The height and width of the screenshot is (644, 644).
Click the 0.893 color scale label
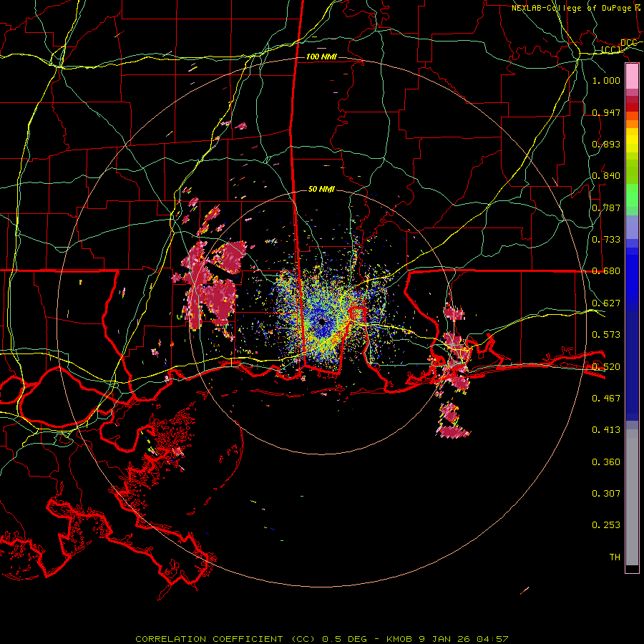(606, 144)
